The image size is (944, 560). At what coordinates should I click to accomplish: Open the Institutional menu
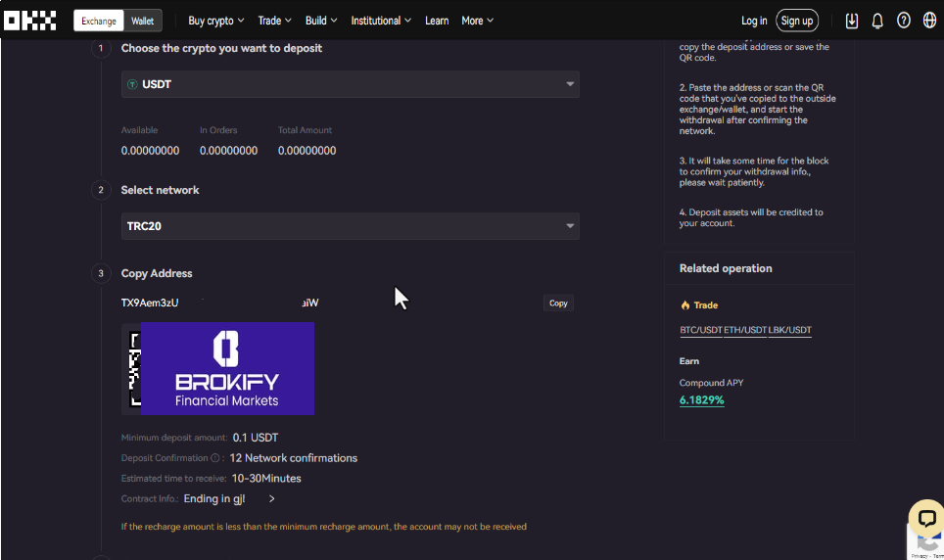tap(381, 21)
